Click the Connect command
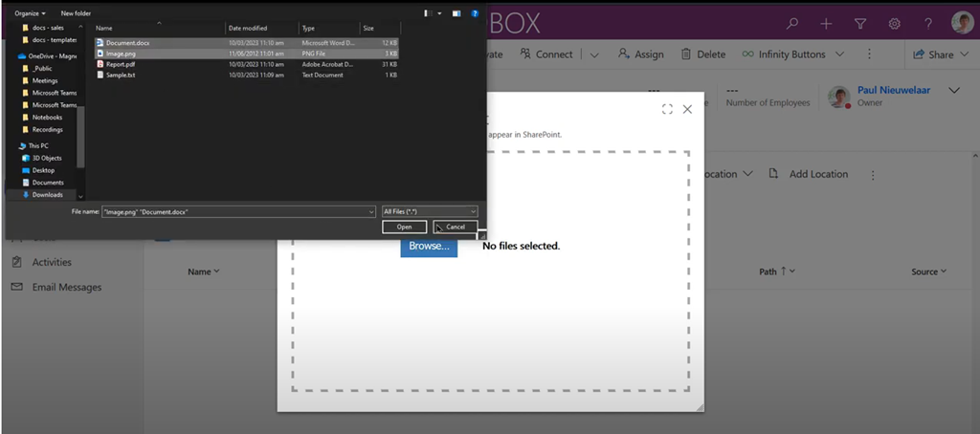Image resolution: width=980 pixels, height=434 pixels. (x=546, y=54)
